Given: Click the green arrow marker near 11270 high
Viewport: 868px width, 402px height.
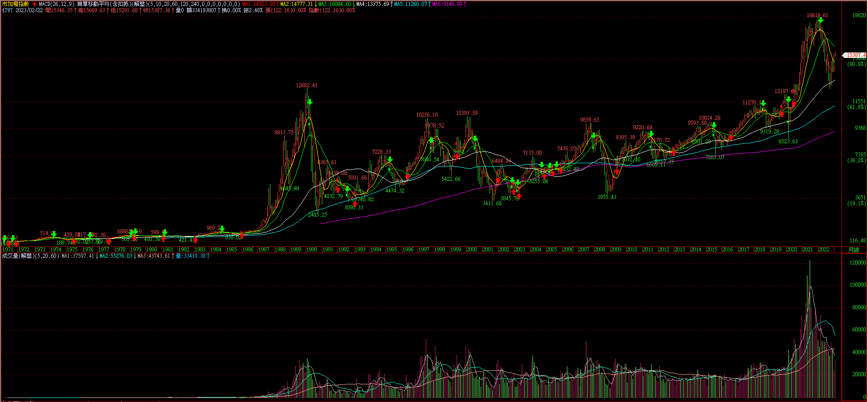Looking at the screenshot, I should point(763,104).
